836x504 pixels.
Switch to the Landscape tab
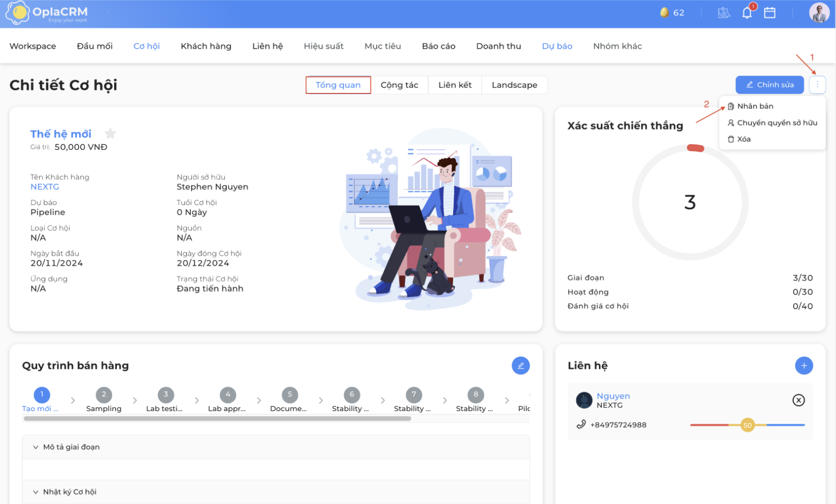tap(515, 85)
